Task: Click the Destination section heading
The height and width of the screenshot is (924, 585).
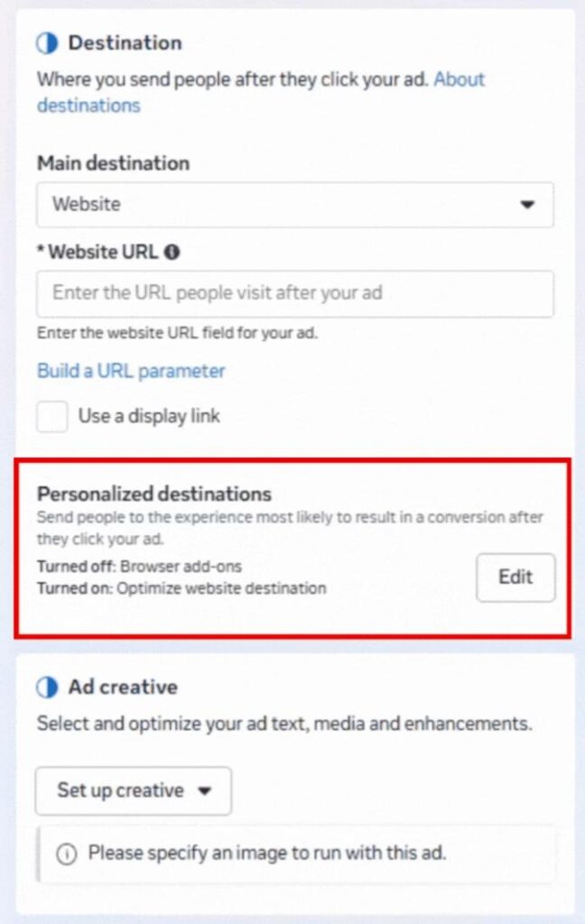Action: pos(125,43)
